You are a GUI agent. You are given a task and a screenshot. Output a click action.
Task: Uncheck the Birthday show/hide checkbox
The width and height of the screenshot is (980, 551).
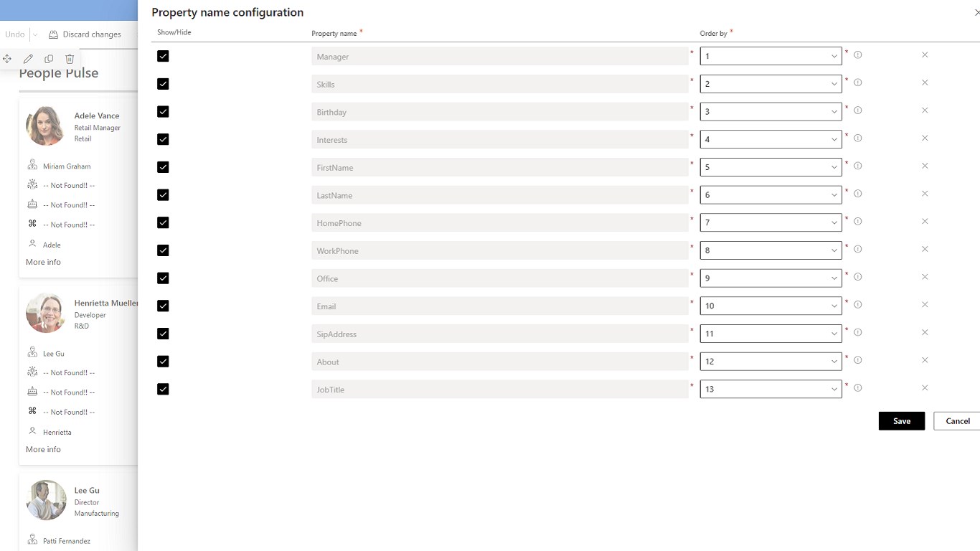(163, 112)
